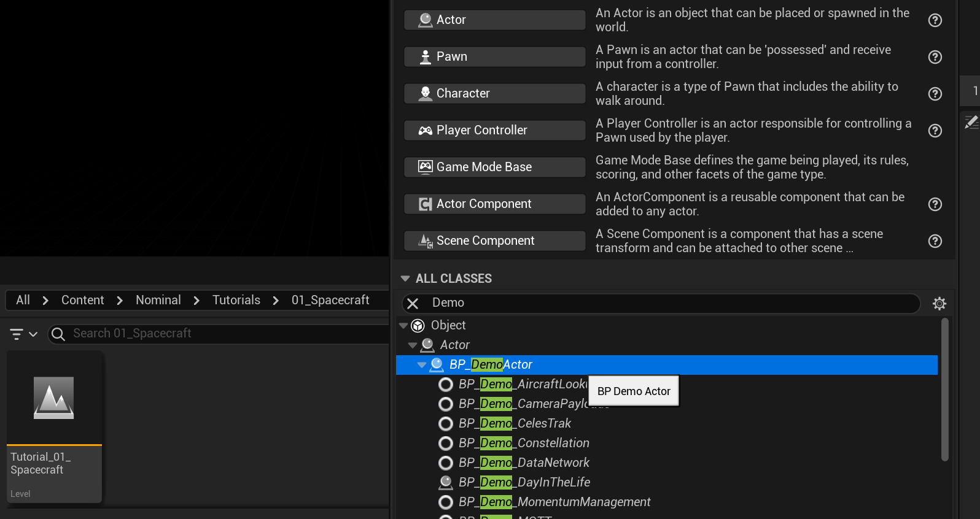Choose the Player Controller class button

494,130
